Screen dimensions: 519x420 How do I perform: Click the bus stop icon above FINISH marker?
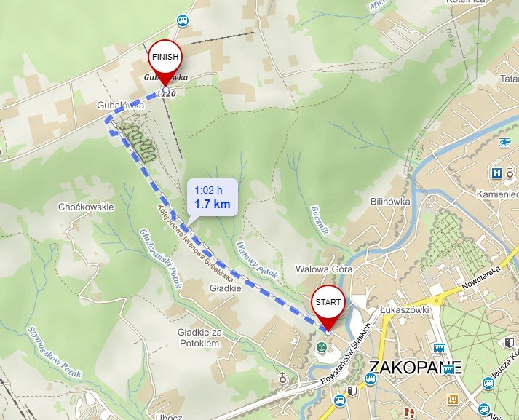click(x=182, y=20)
